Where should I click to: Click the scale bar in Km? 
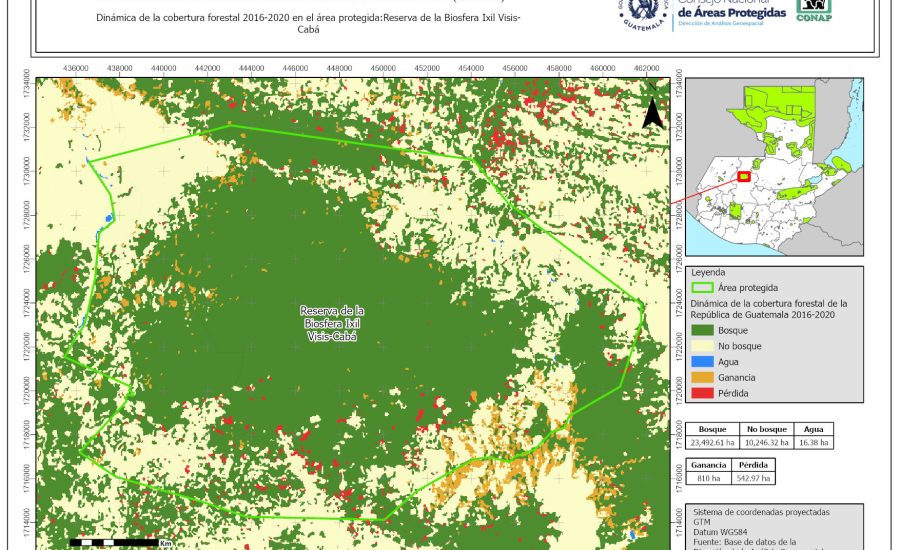click(x=118, y=543)
